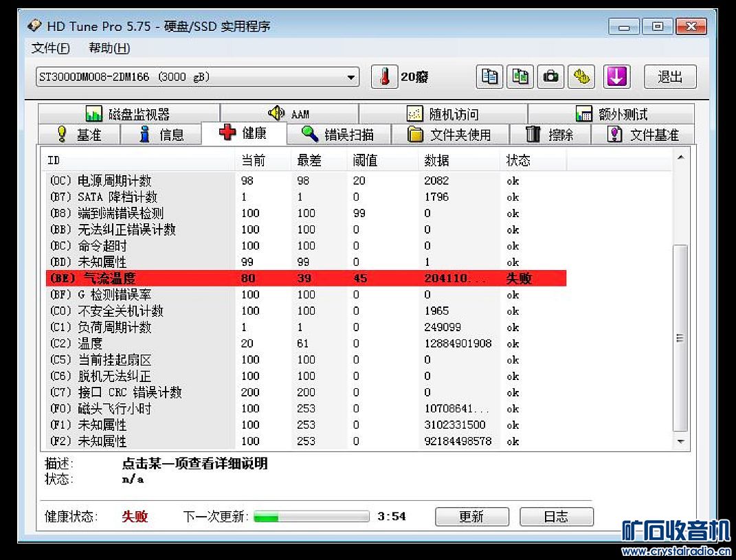Select the failed (BE) 气流温度 row
Image resolution: width=736 pixels, height=560 pixels.
tap(306, 278)
